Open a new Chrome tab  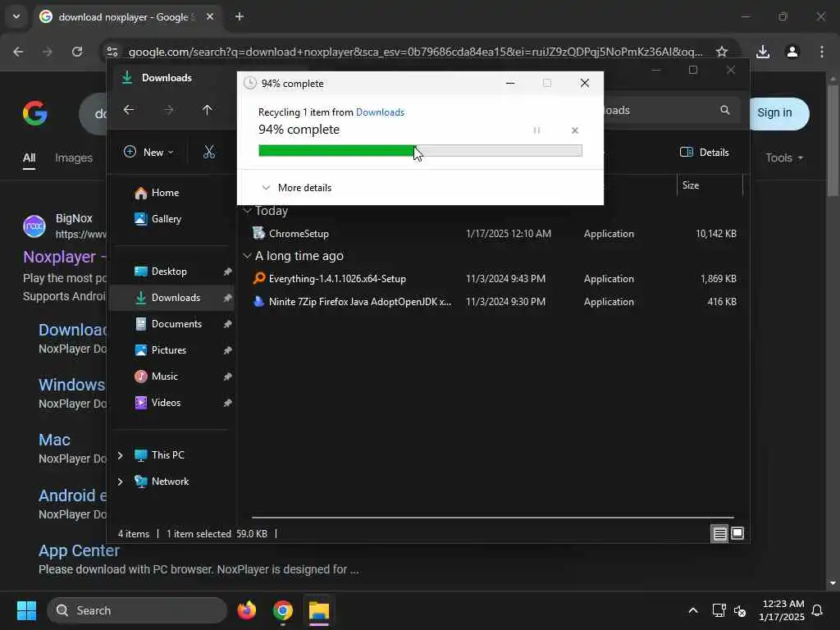(240, 16)
